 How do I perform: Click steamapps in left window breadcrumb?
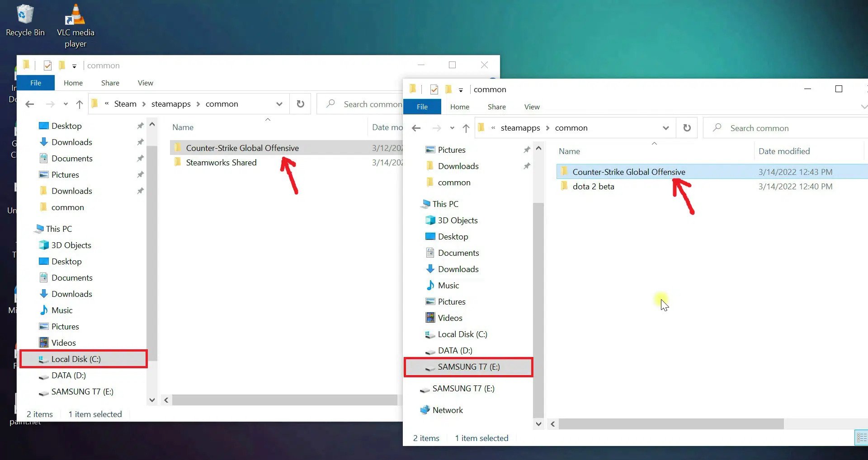point(171,104)
